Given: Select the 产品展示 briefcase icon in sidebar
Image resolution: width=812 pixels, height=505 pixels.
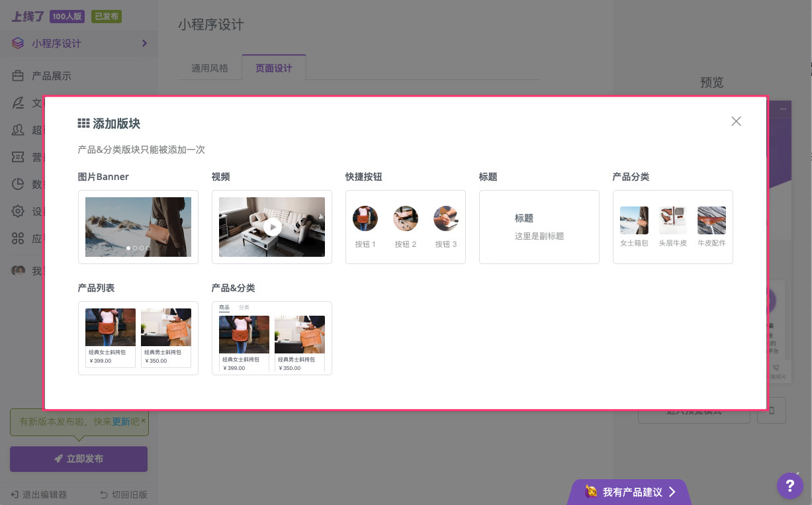Looking at the screenshot, I should pyautogui.click(x=18, y=75).
